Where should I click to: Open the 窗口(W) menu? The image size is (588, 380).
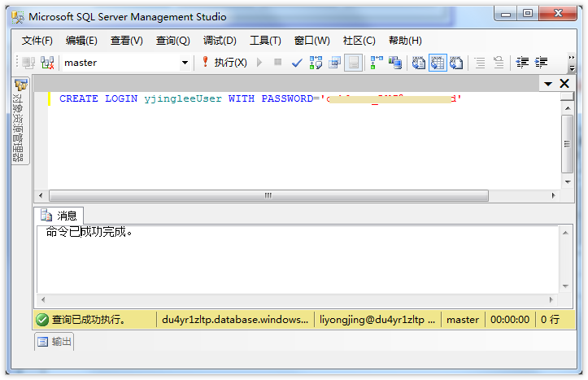(x=311, y=41)
